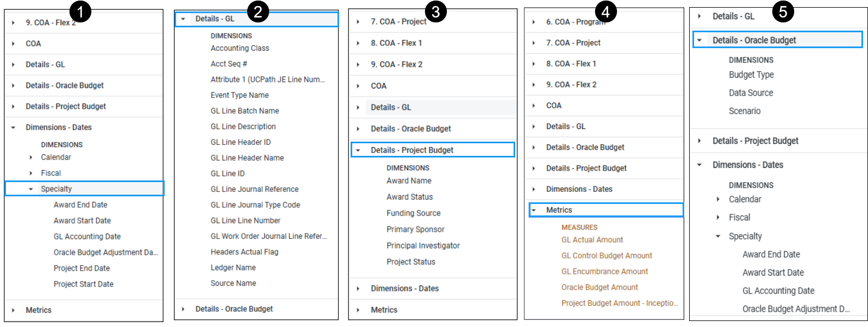Expand the Calendar dimension in panel 1
The width and height of the screenshot is (868, 327).
tap(31, 157)
